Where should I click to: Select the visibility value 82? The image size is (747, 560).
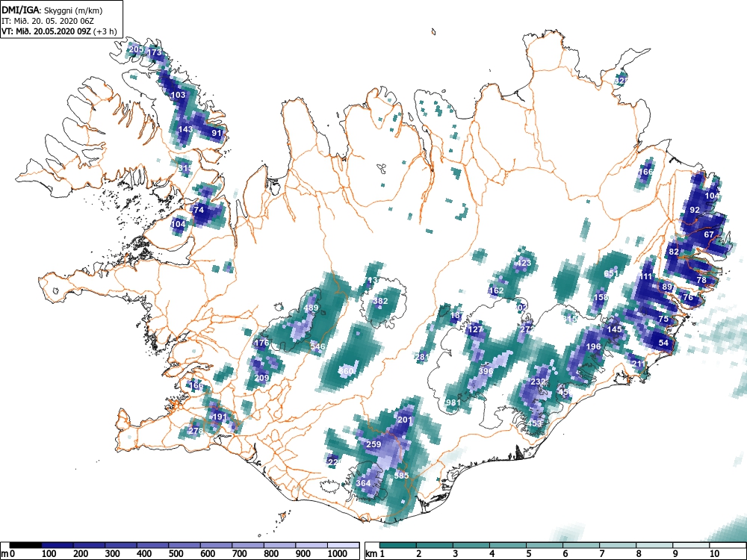[674, 252]
